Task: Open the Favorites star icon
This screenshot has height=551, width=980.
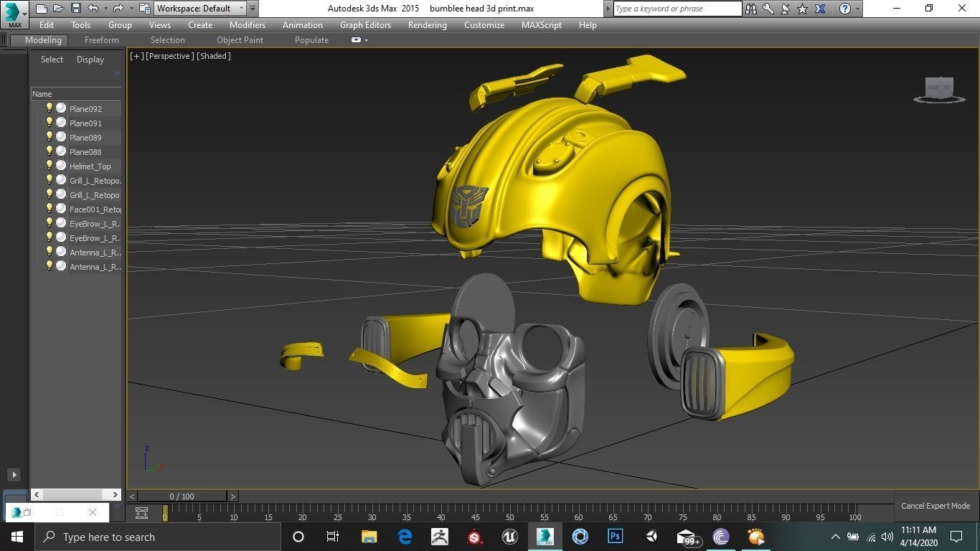Action: 803,9
